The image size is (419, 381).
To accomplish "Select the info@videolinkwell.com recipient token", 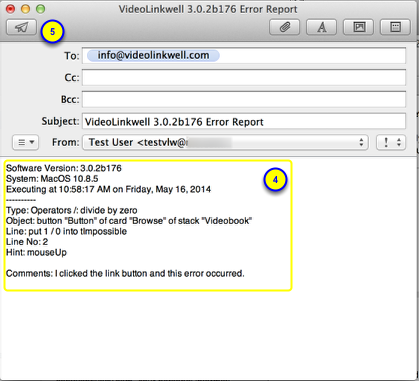I will pyautogui.click(x=153, y=55).
